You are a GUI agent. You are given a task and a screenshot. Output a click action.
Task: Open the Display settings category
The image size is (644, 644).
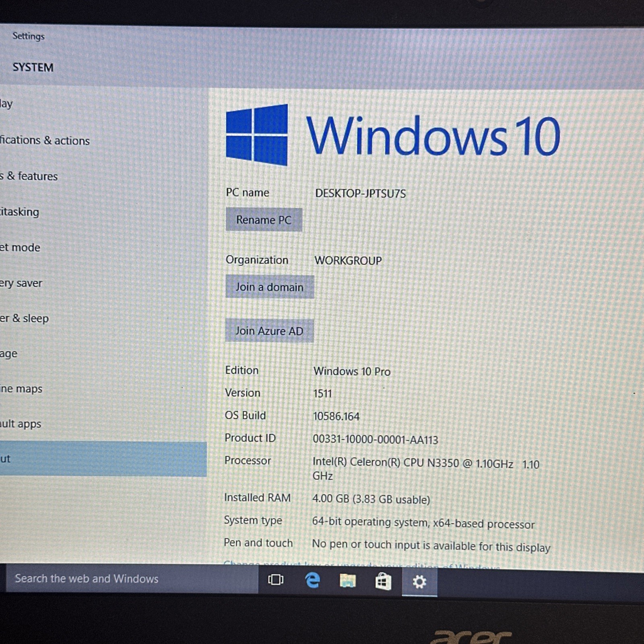point(6,104)
